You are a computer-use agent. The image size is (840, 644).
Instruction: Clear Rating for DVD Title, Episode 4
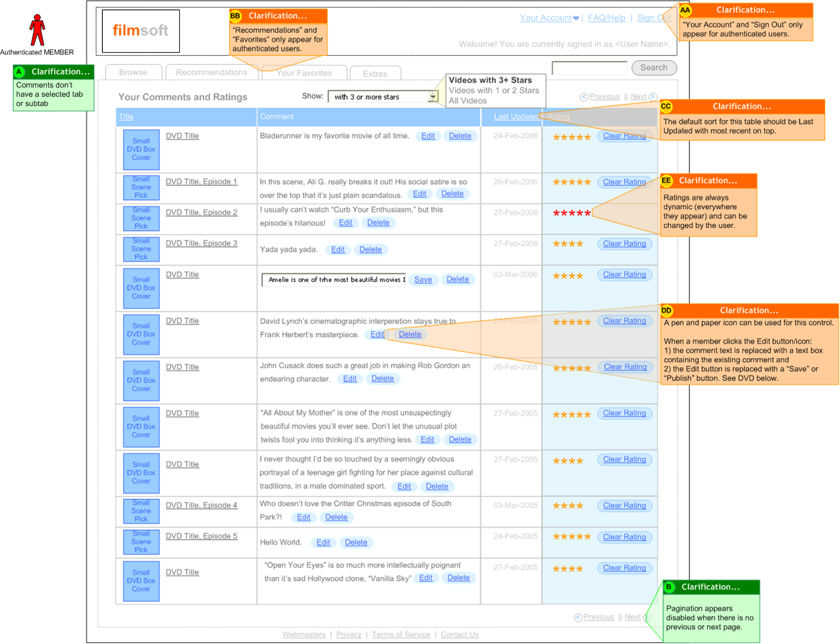625,506
